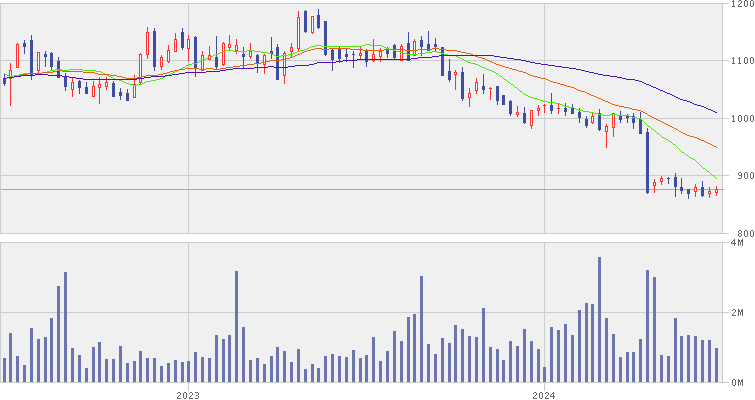755x400 pixels.
Task: Click the 4M volume axis label
Action: point(738,243)
